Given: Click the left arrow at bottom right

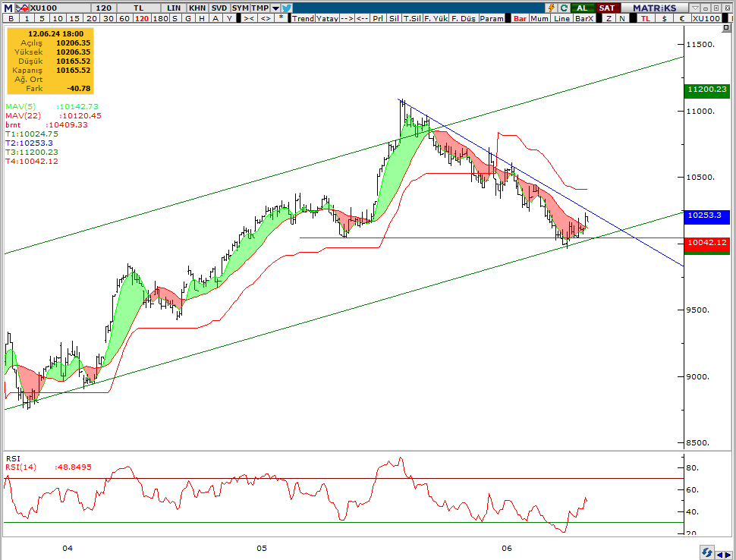Looking at the screenshot, I should click(719, 555).
